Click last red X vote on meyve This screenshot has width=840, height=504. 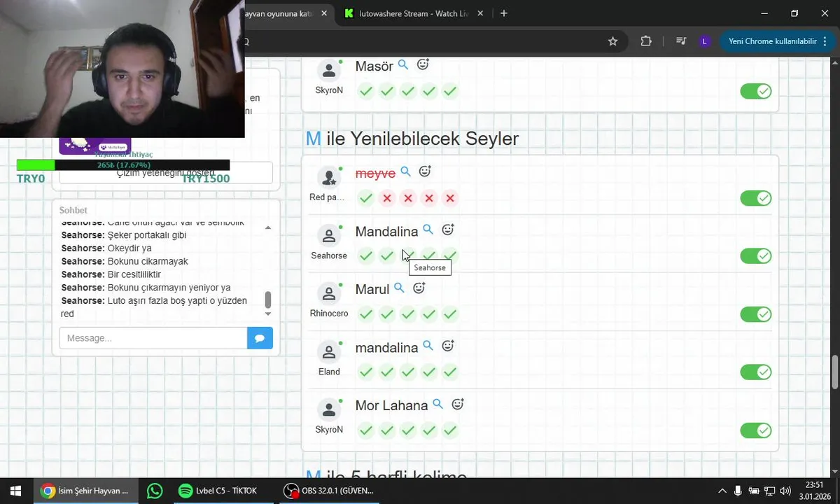click(450, 198)
